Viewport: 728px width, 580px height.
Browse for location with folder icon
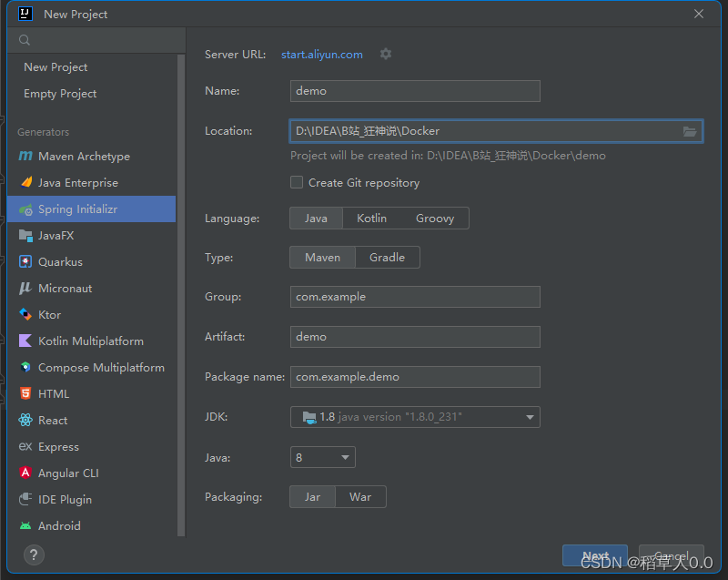[x=690, y=131]
